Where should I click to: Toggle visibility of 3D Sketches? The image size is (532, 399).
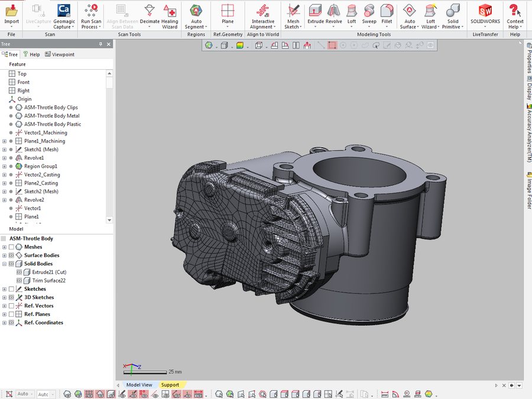[11, 297]
